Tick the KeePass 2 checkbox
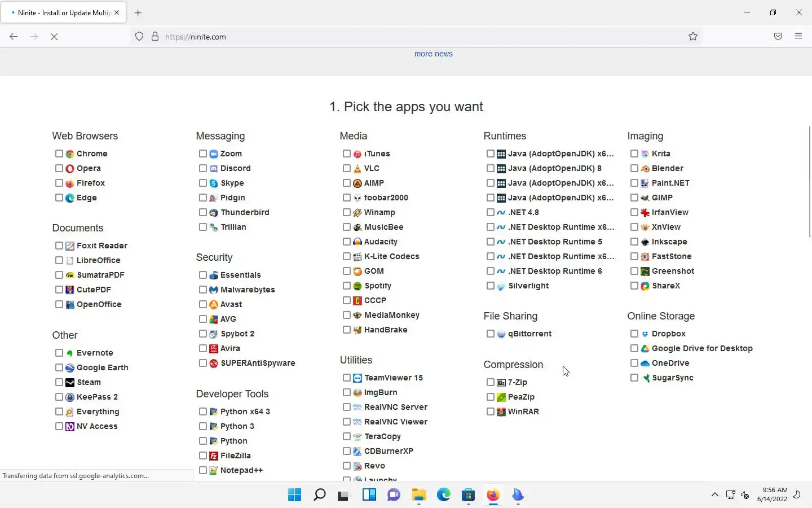This screenshot has width=812, height=508. tap(59, 397)
